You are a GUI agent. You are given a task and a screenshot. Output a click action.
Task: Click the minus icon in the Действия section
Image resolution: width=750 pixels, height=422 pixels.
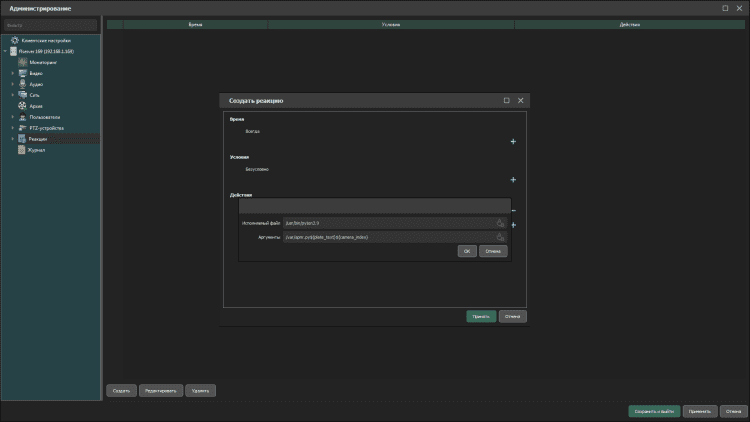click(513, 211)
